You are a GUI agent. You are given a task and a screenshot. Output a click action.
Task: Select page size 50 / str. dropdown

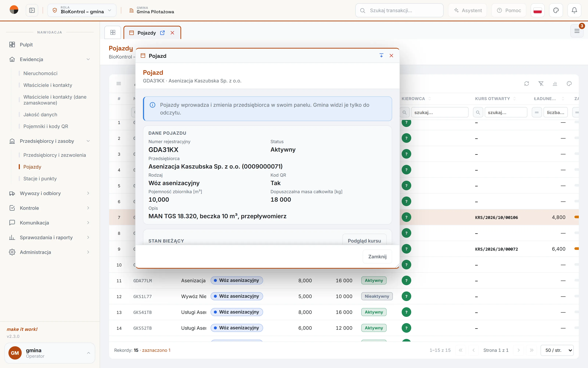pos(557,350)
